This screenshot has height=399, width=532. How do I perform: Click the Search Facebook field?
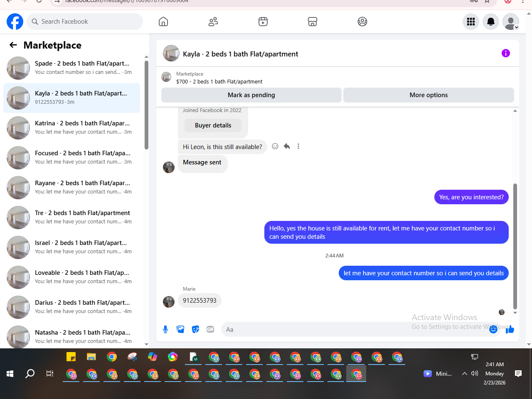[85, 22]
